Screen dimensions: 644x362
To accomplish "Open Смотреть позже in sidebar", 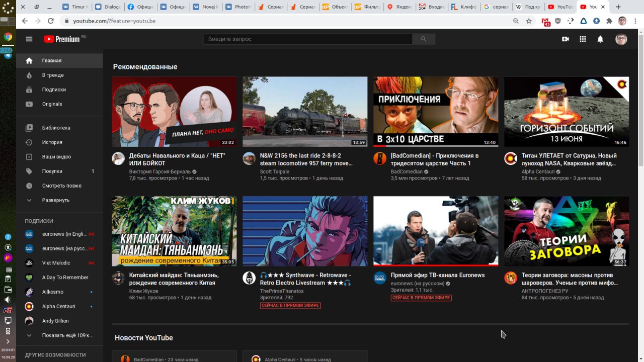I will coord(59,186).
